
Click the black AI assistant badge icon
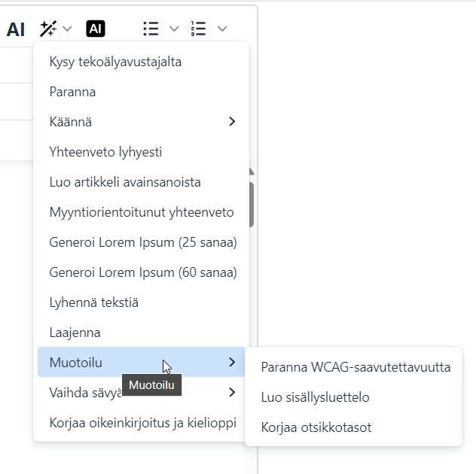click(x=96, y=29)
